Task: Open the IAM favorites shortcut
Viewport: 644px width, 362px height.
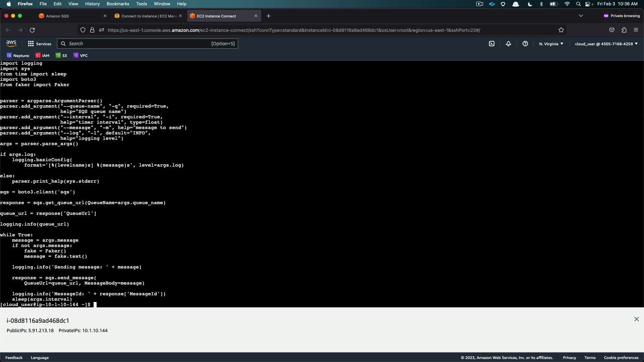Action: (43, 56)
